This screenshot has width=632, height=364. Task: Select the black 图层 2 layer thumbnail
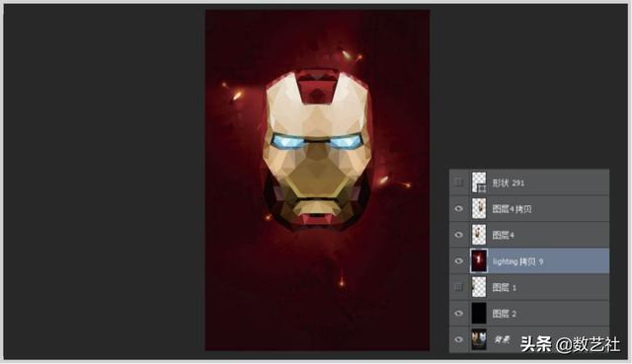pos(479,314)
